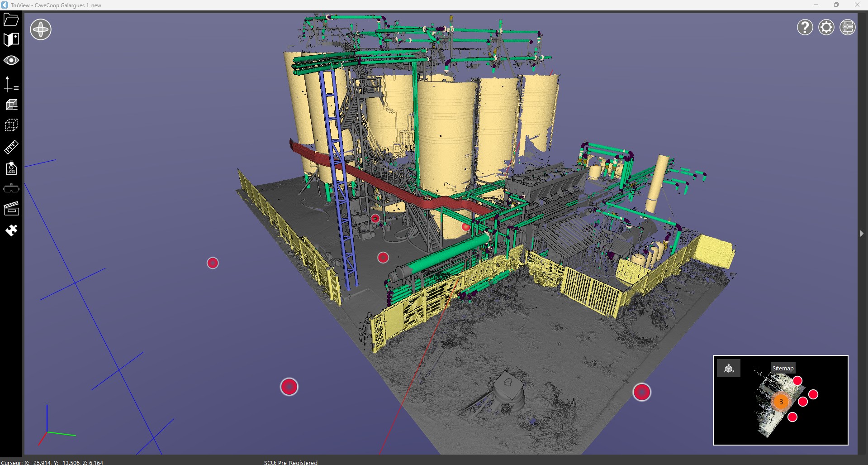Select the panoramic view icon
This screenshot has height=465, width=868.
point(11,39)
